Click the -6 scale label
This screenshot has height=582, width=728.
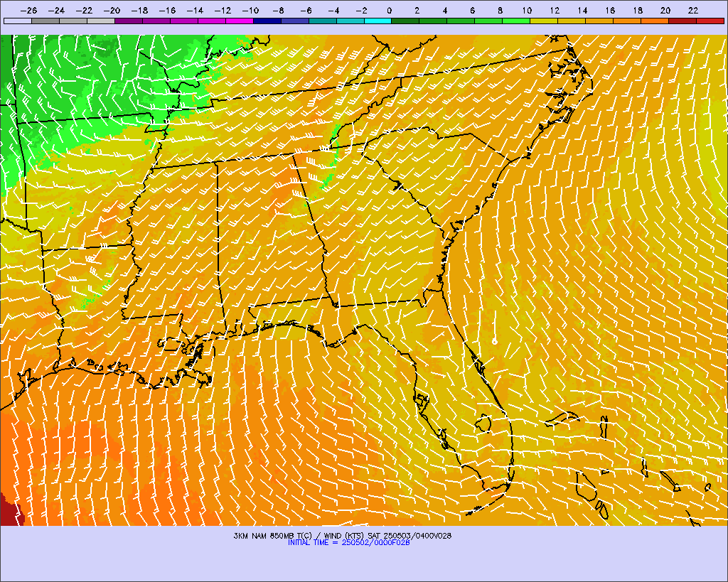tap(306, 11)
